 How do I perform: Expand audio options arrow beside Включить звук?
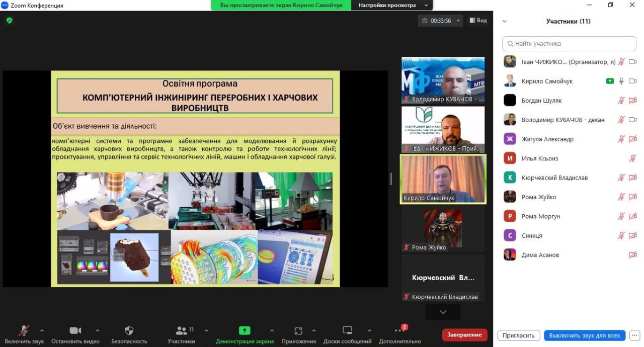pos(42,331)
